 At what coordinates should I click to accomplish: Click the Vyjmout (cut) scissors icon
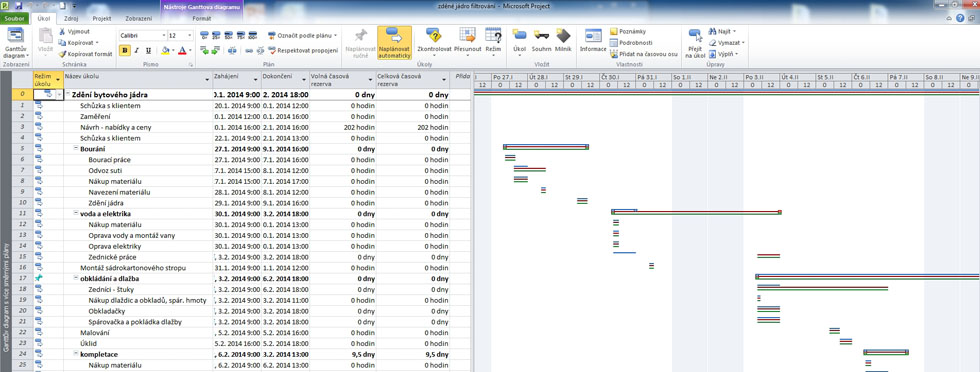click(62, 31)
